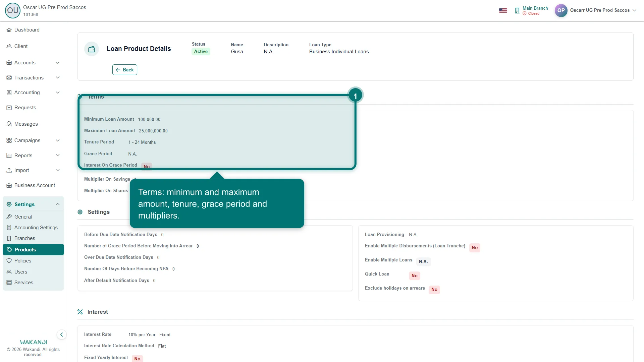Click the Campaigns grid icon
The height and width of the screenshot is (362, 644).
click(9, 140)
